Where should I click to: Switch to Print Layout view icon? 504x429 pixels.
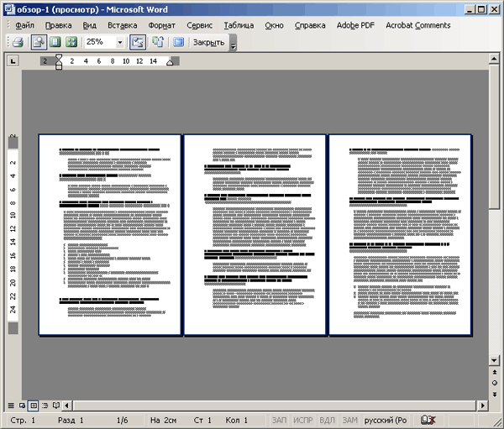[x=34, y=405]
